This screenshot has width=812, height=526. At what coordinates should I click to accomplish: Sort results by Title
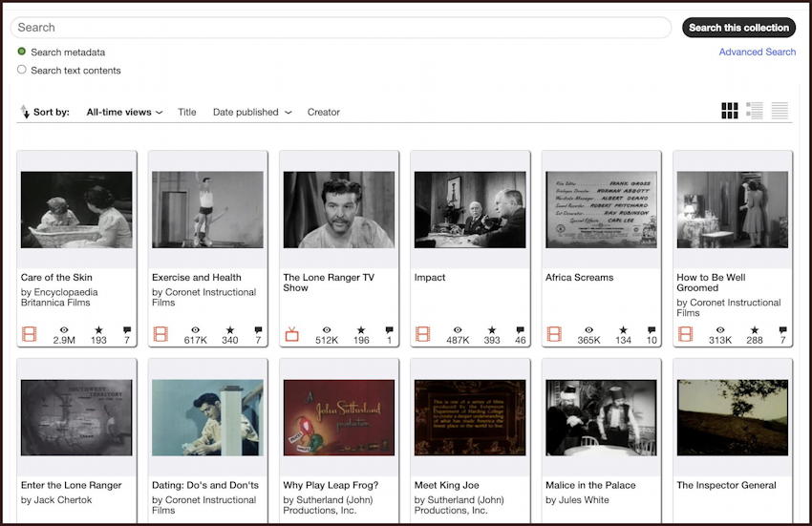pos(187,112)
